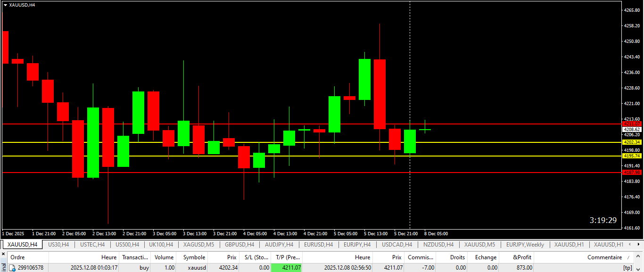Click the 8 Dec 05:00 time label
Viewport: 644px width, 272px height.
click(x=436, y=234)
